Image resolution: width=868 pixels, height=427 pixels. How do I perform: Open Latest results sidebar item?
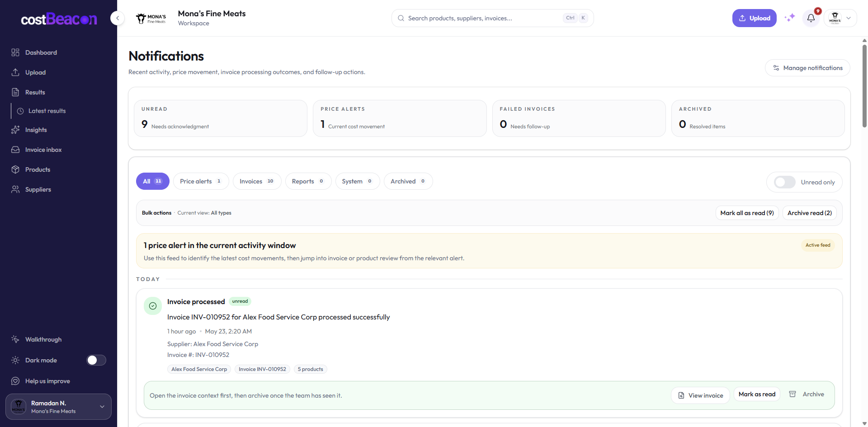[x=47, y=111]
